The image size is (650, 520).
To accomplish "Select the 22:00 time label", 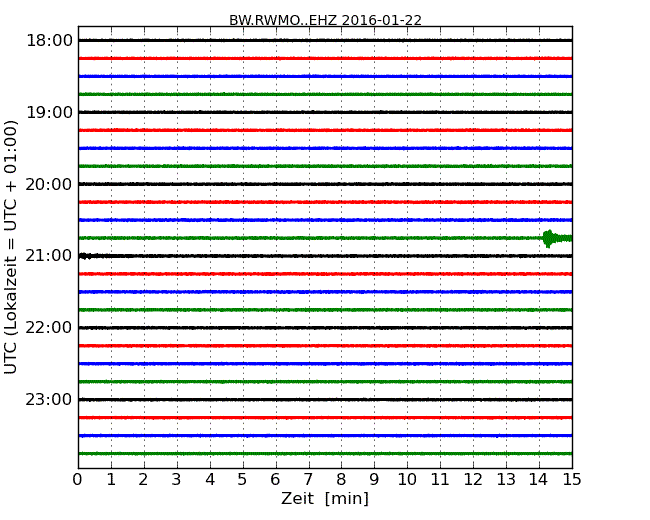I will [x=49, y=328].
